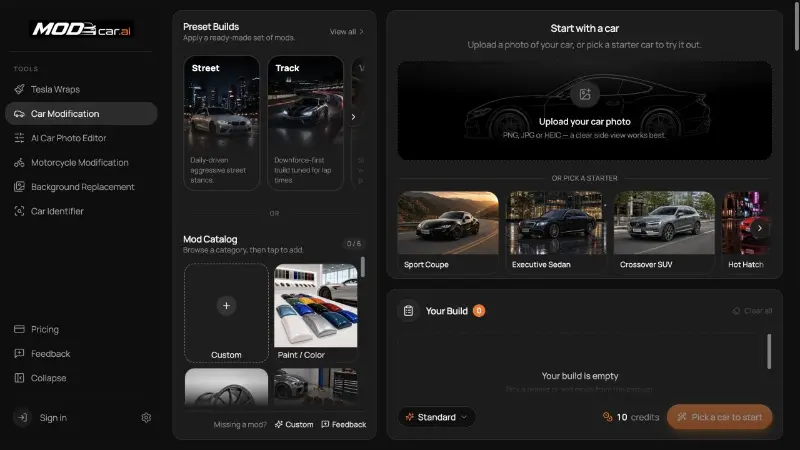Click the Background Replacement image icon
The height and width of the screenshot is (450, 800).
point(19,187)
